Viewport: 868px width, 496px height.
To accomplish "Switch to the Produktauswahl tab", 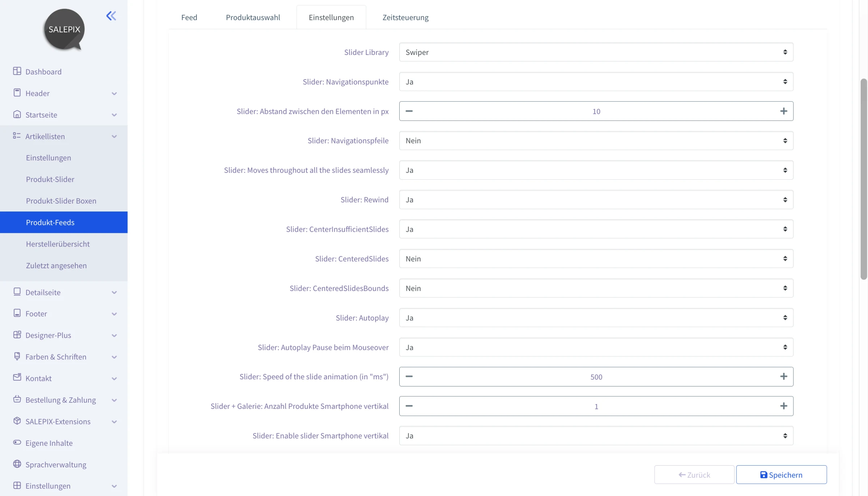I will (x=253, y=17).
